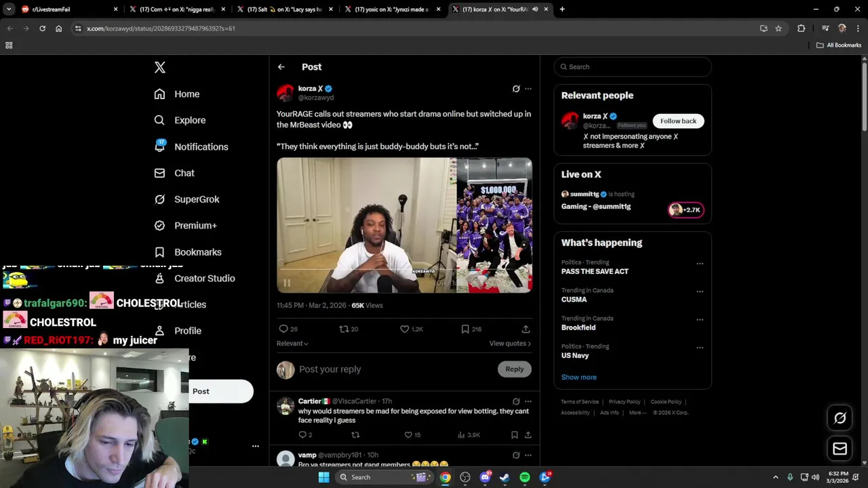Open more options on vamp's reply

(x=528, y=455)
